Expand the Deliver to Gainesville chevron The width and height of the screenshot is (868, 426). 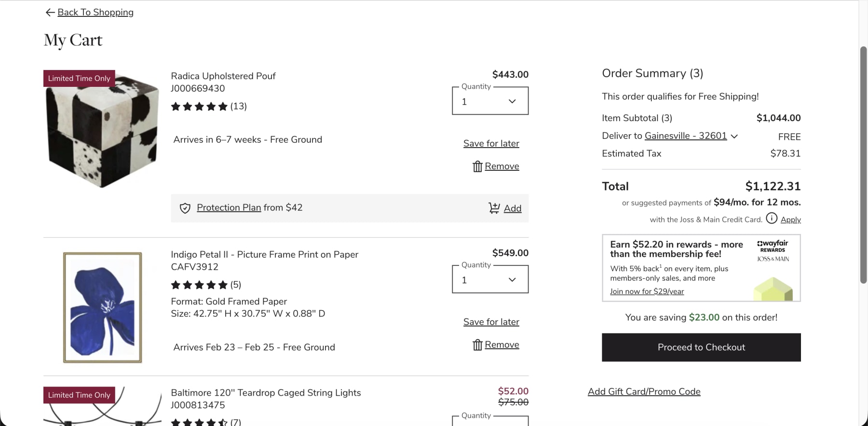coord(734,136)
